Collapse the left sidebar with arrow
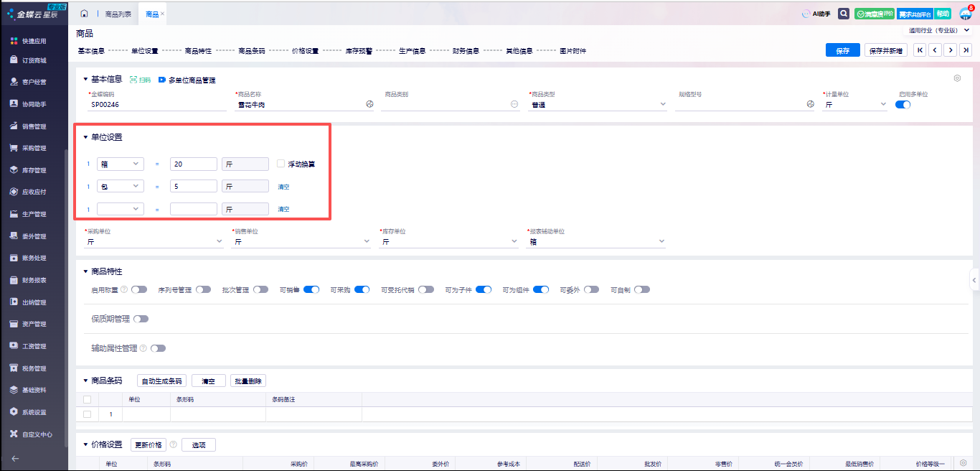980x471 pixels. click(15, 459)
